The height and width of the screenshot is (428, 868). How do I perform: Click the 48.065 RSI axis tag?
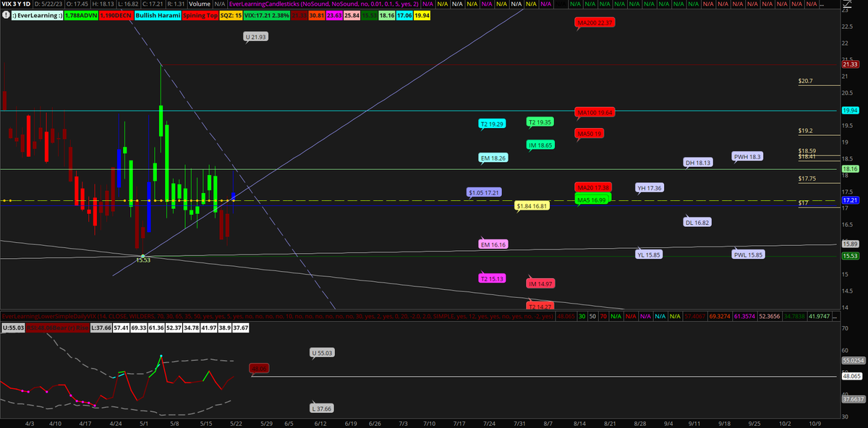pos(853,376)
